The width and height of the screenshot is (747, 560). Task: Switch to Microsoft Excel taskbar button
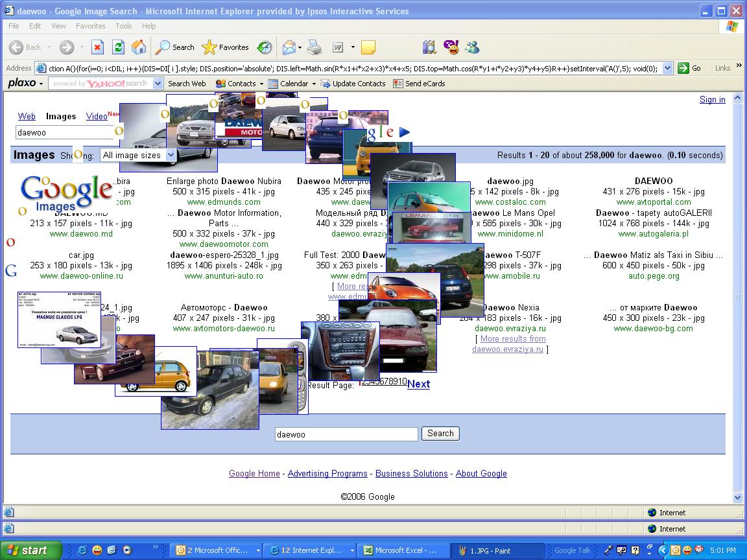click(x=404, y=550)
